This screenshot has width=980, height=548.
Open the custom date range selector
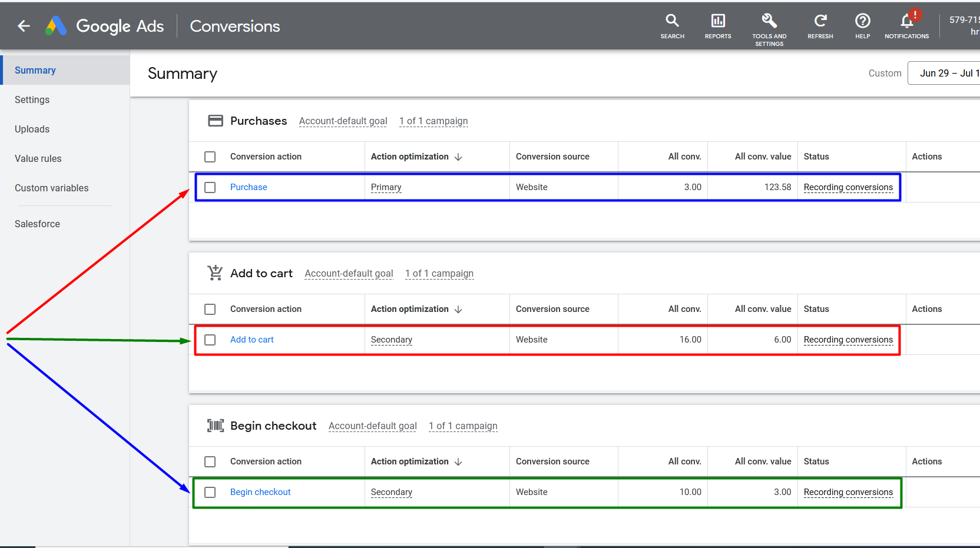pyautogui.click(x=943, y=73)
